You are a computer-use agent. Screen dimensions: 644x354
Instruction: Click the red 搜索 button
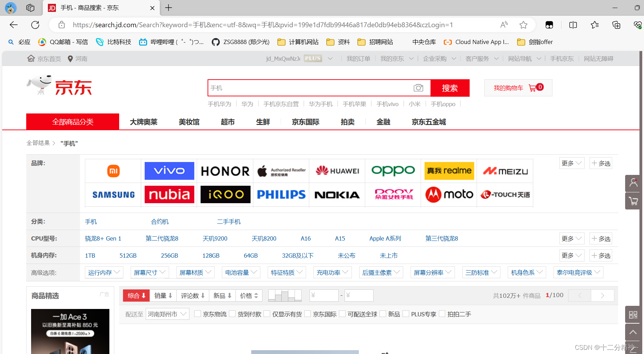click(x=450, y=88)
